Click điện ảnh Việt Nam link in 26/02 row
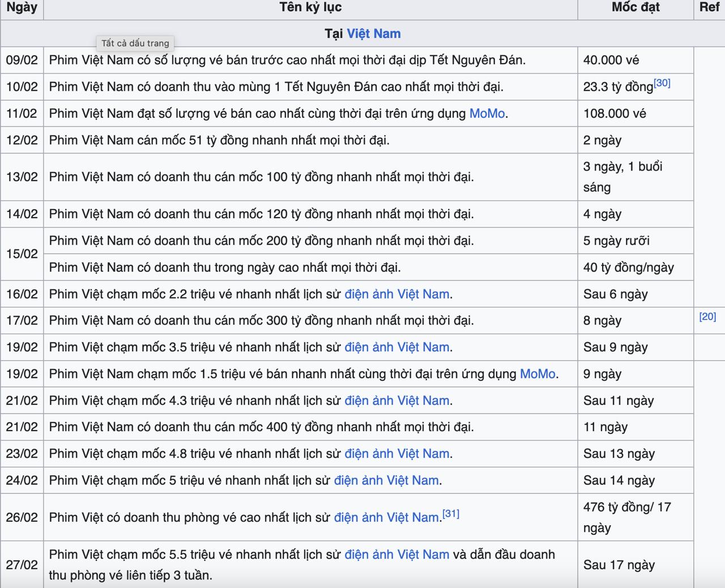 click(x=386, y=517)
